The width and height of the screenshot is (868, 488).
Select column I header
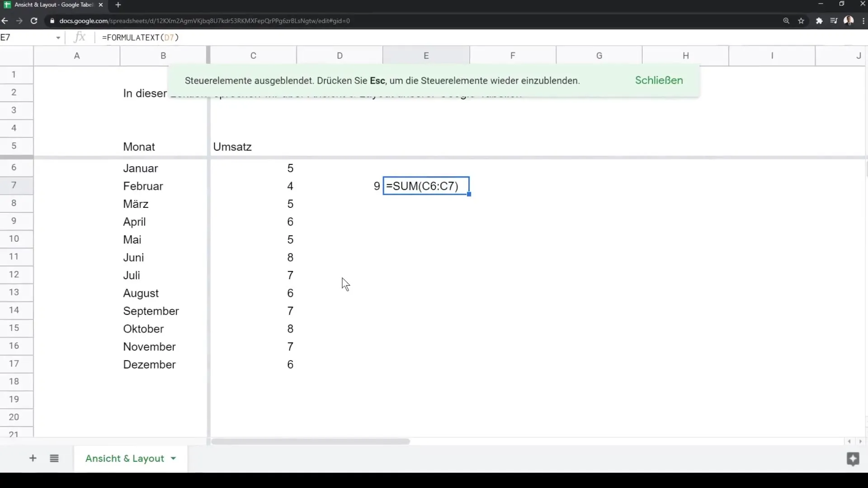pyautogui.click(x=772, y=56)
